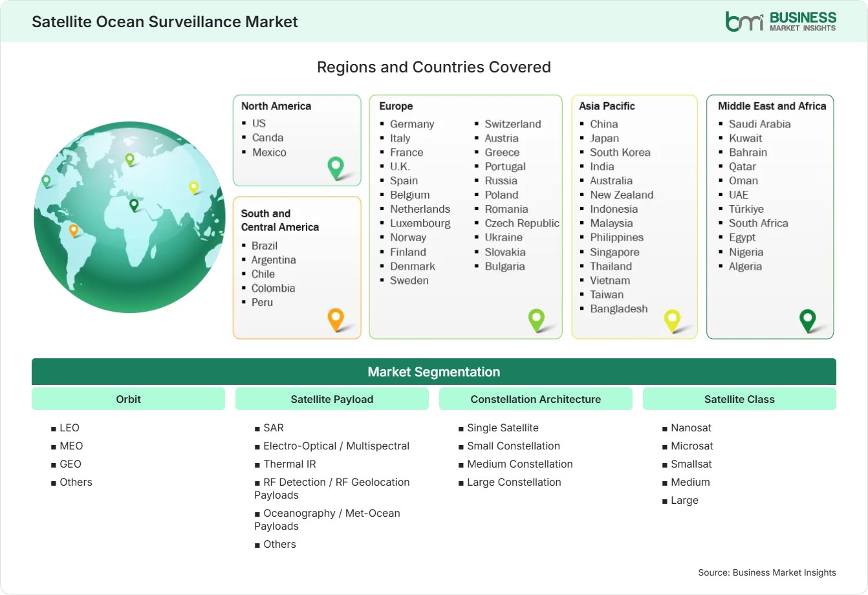
Task: Click the South and Central America heading
Action: pyautogui.click(x=280, y=220)
